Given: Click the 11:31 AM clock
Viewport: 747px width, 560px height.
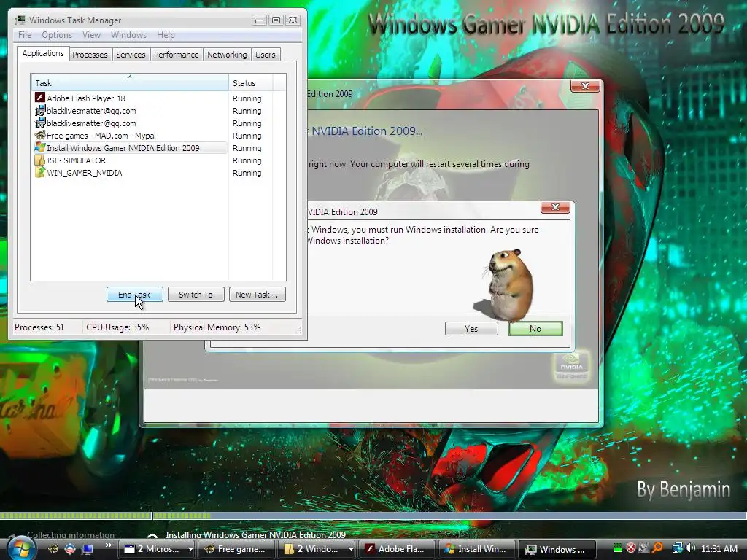Looking at the screenshot, I should click(x=719, y=548).
